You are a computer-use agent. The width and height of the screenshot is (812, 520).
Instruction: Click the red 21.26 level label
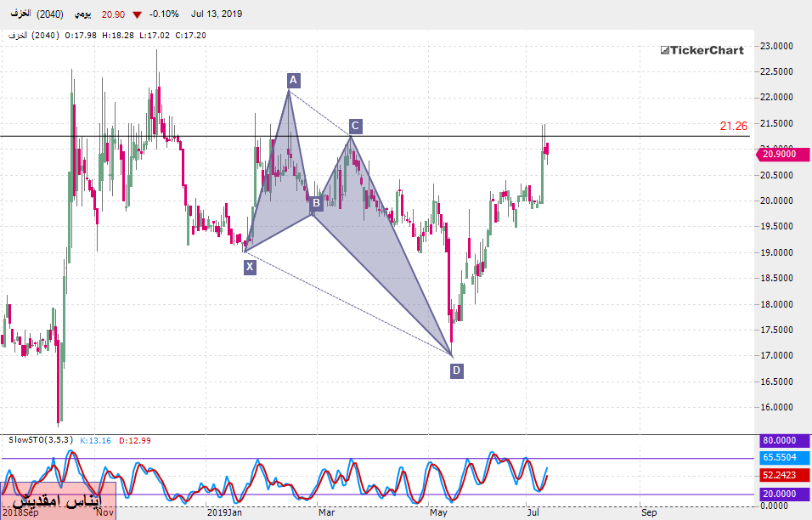[x=733, y=126]
